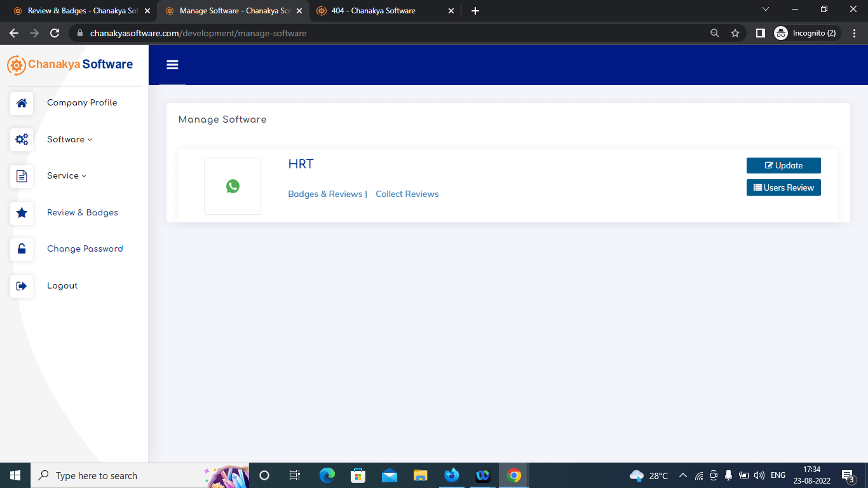Open Change Password page
868x488 pixels.
(85, 248)
